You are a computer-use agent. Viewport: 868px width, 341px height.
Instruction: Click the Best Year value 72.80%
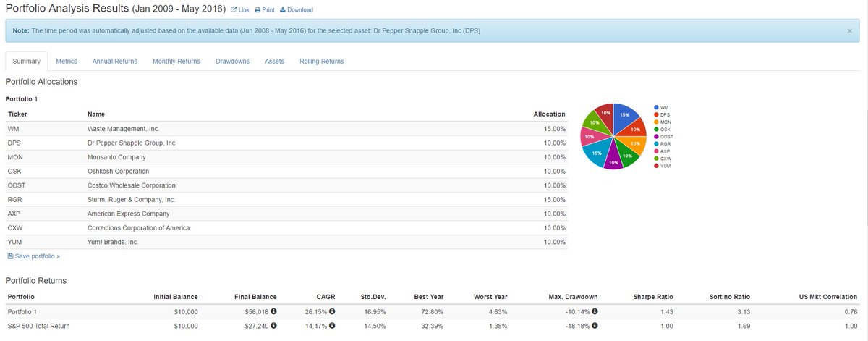tap(432, 311)
